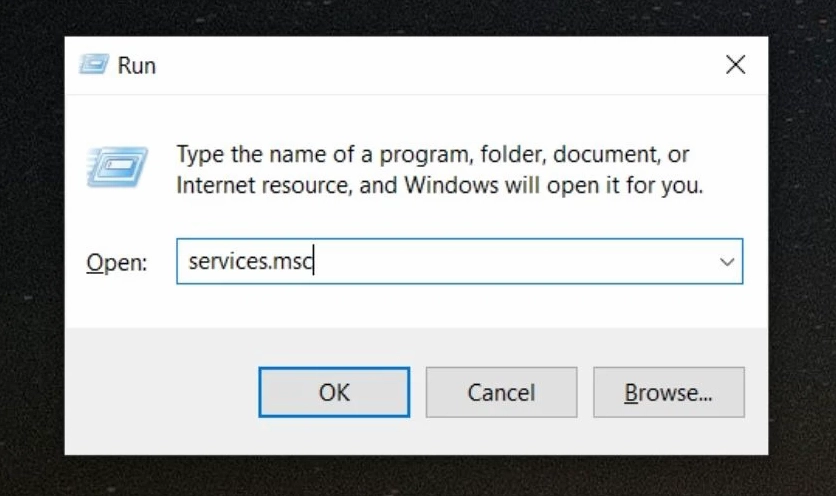Click the empty title bar area
The image size is (836, 496).
tap(430, 66)
